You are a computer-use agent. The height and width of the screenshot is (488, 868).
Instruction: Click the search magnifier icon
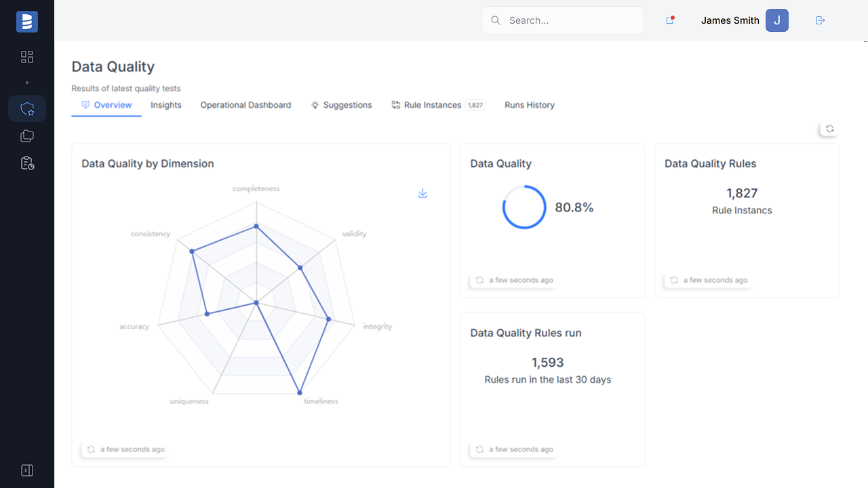tap(496, 20)
